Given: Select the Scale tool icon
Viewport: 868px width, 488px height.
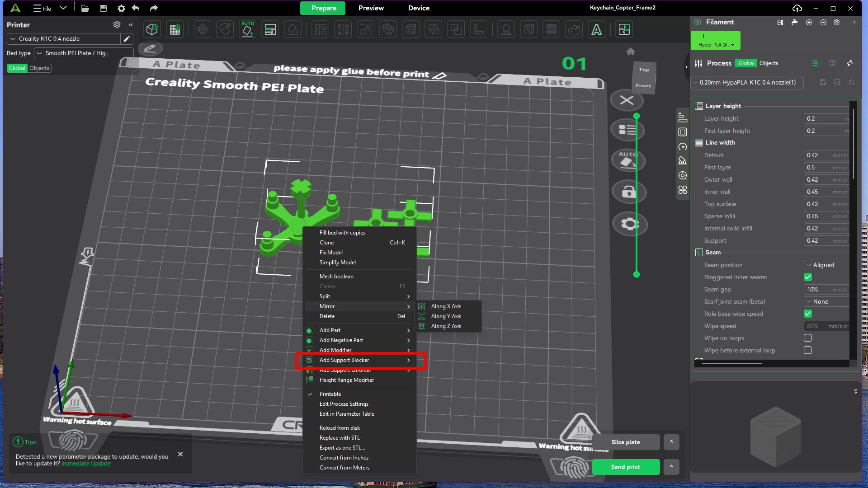Looking at the screenshot, I should pos(366,30).
